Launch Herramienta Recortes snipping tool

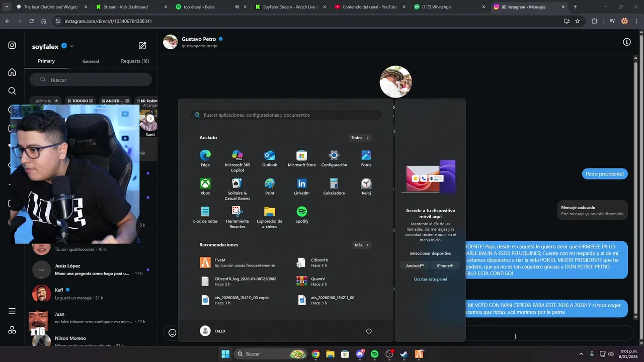(237, 217)
